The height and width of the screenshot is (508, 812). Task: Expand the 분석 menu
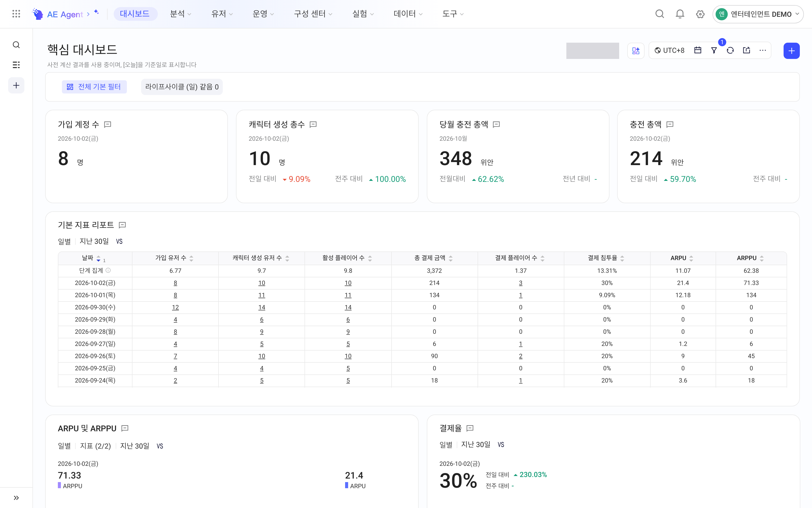pos(180,14)
